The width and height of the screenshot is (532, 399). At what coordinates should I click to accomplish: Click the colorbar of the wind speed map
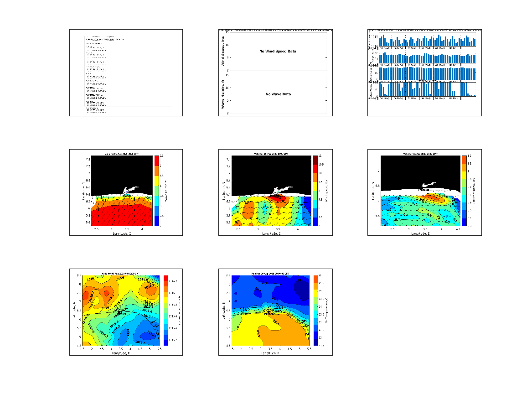(x=315, y=191)
